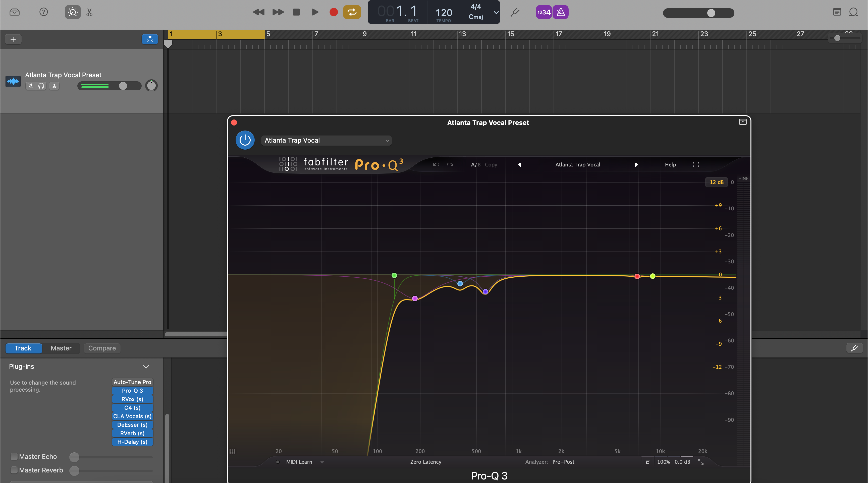Click Help in Pro-Q 3
This screenshot has width=868, height=483.
click(x=670, y=165)
